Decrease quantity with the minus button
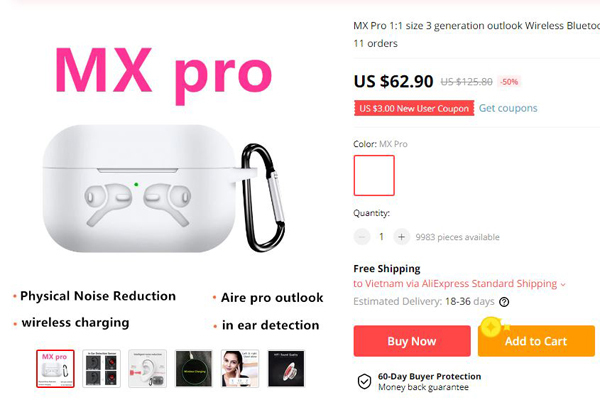The height and width of the screenshot is (400, 600). pos(362,237)
